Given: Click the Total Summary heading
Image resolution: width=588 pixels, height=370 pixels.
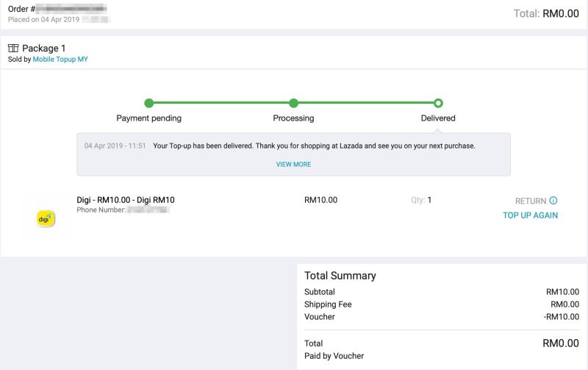Looking at the screenshot, I should point(340,276).
